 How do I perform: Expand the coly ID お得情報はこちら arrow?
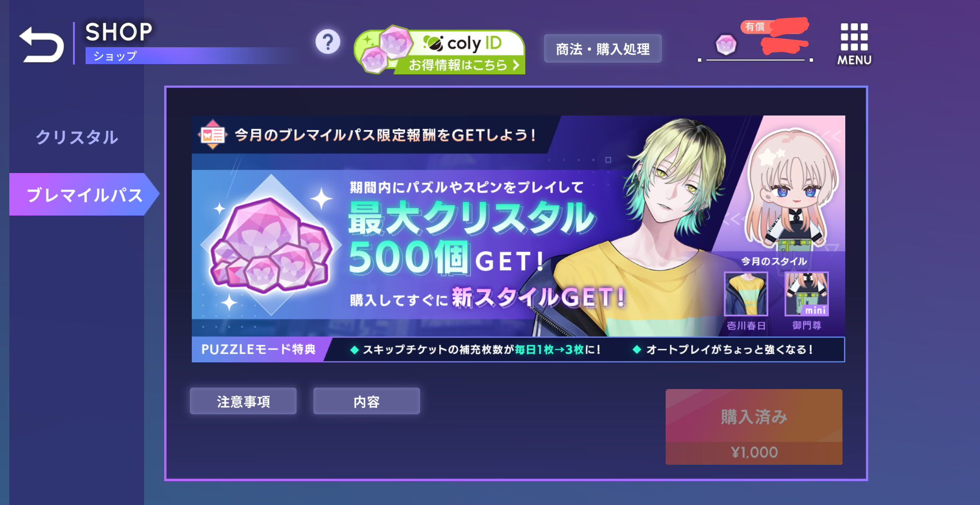516,65
